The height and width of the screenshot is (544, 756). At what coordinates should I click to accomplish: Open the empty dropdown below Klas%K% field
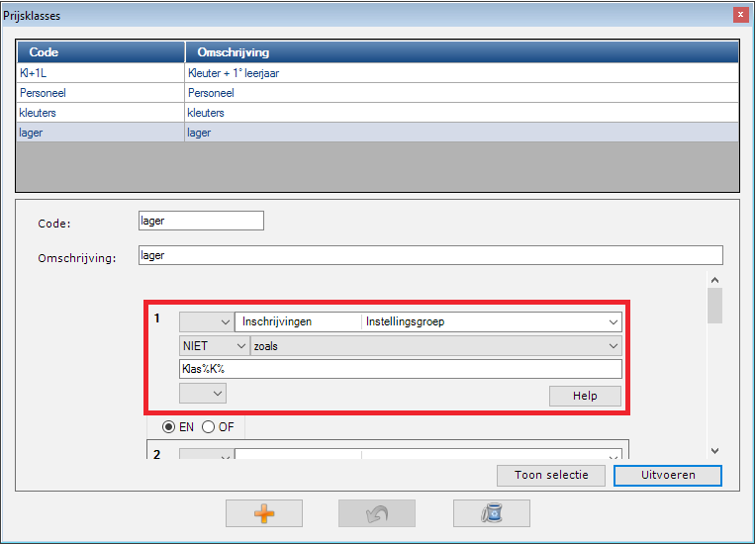(203, 393)
